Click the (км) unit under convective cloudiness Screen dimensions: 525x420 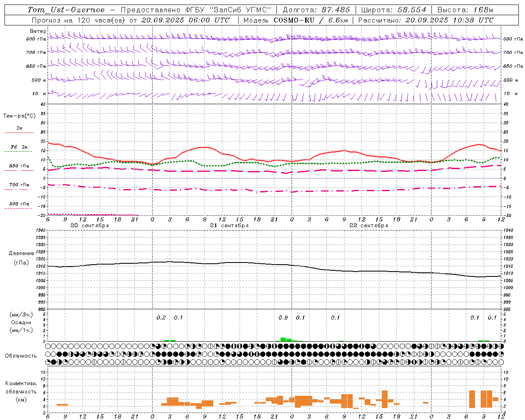[x=21, y=399]
